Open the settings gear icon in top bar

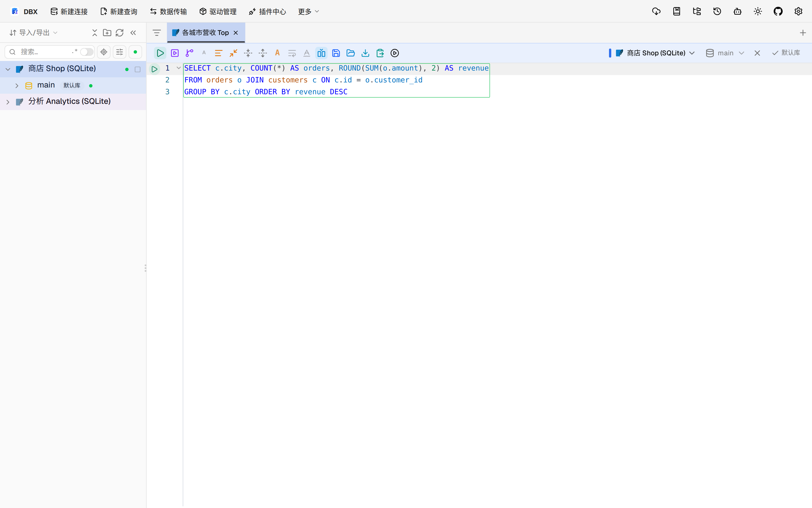[x=798, y=11]
